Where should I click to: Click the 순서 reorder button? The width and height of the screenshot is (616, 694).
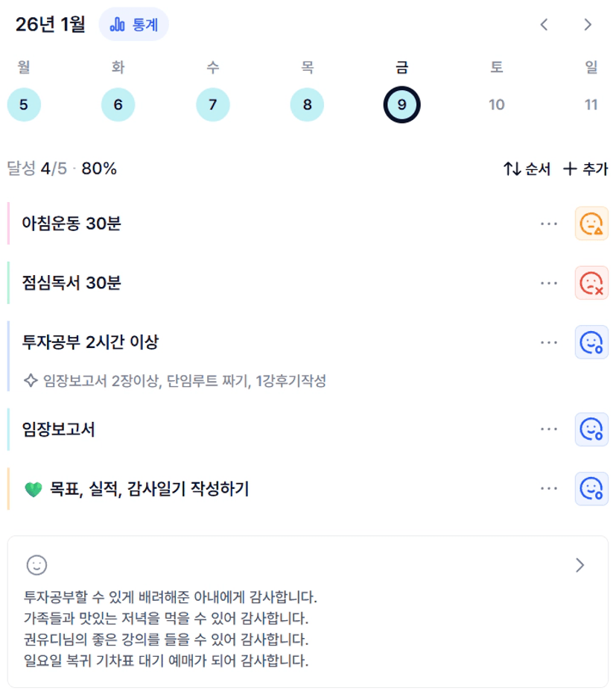527,169
